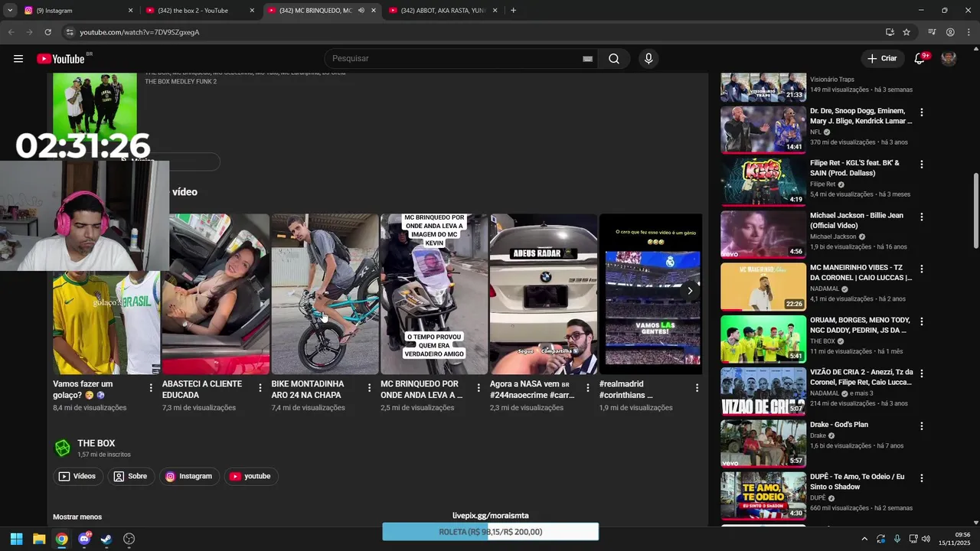
Task: Click the address bar URL
Action: pos(139,32)
